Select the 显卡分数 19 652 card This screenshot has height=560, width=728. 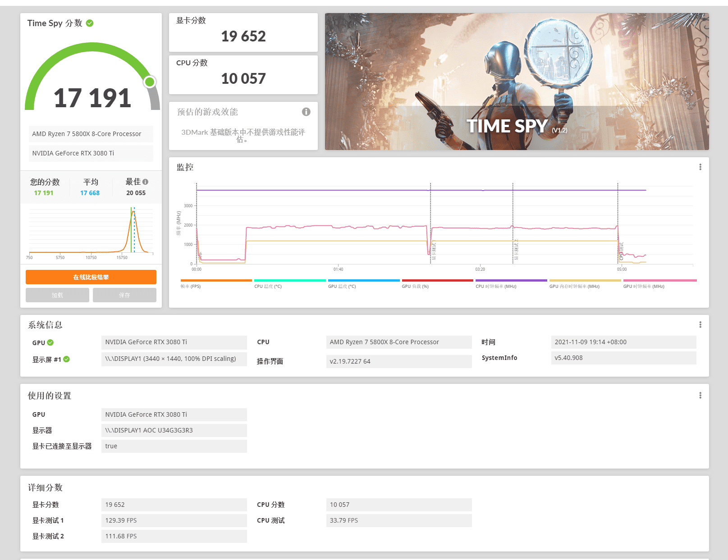(x=243, y=32)
